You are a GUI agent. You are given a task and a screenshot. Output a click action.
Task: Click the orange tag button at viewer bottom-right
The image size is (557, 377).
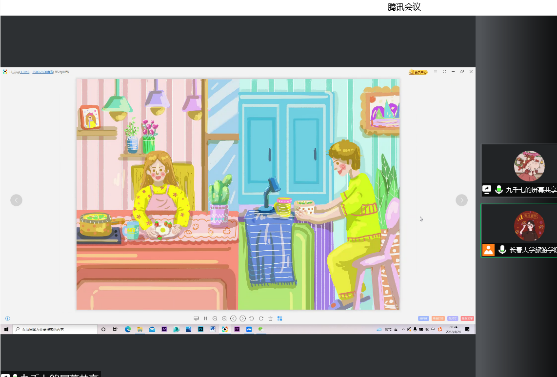[x=438, y=318]
